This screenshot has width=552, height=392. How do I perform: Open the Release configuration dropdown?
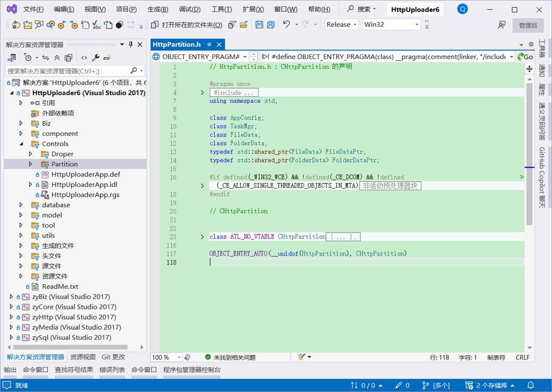341,25
